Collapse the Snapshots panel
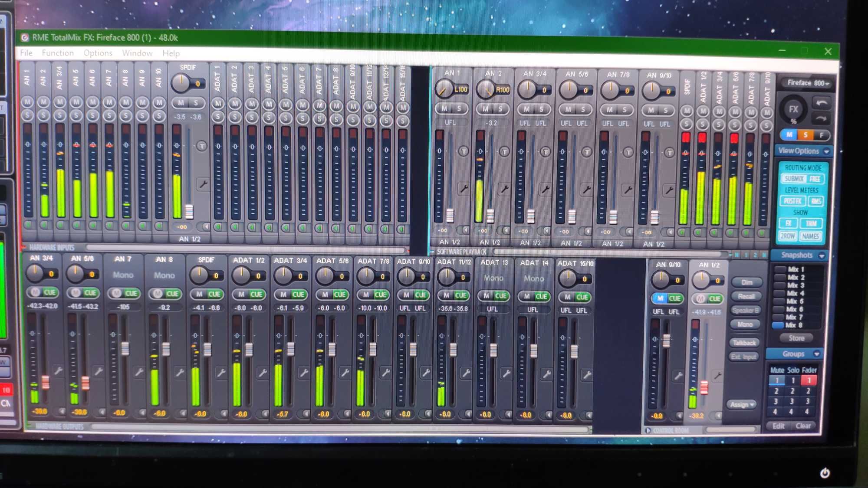This screenshot has height=488, width=868. pos(822,256)
